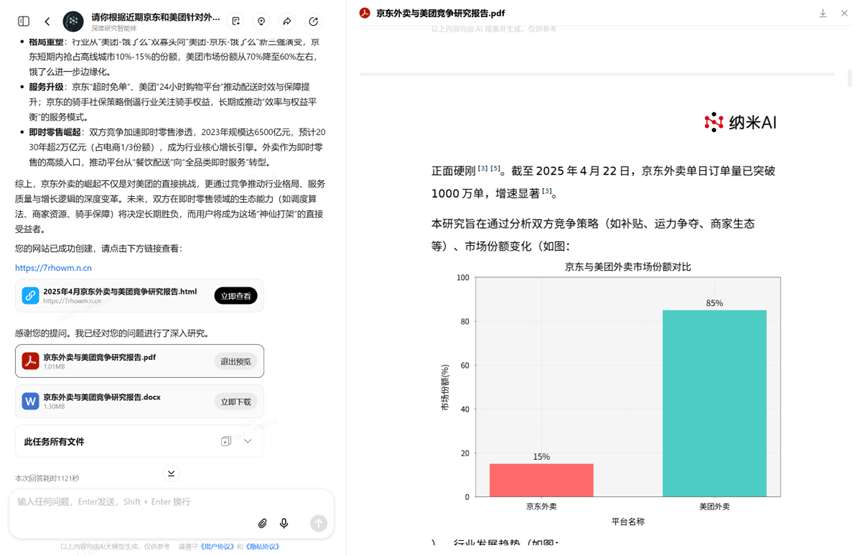Click the PDF preview vertical scrollbar

[850, 77]
